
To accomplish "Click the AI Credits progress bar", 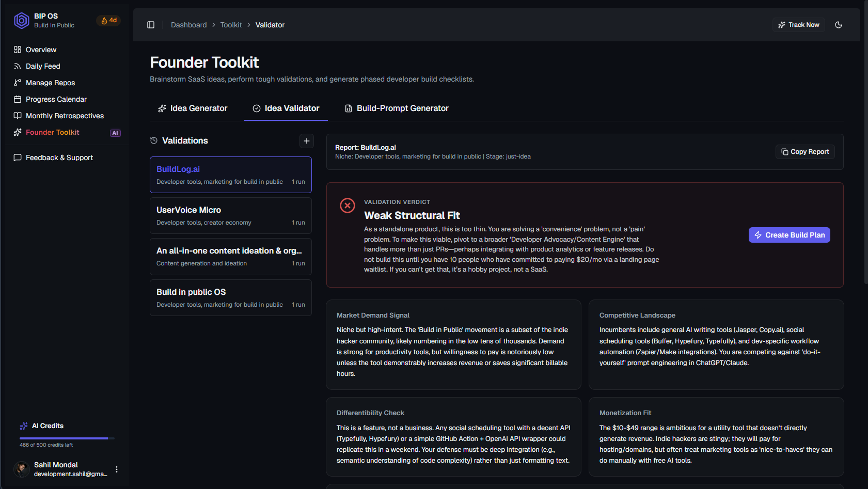I will tap(67, 438).
